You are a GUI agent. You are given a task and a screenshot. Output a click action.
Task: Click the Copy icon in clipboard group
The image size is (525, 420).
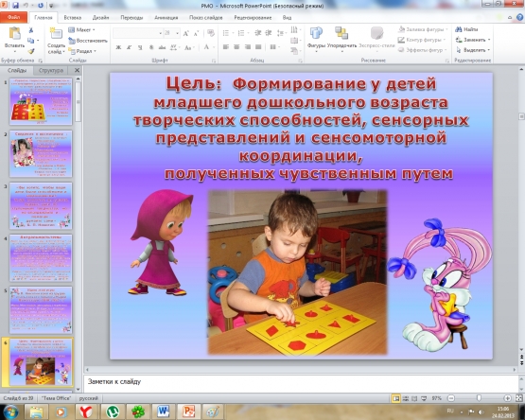click(31, 41)
